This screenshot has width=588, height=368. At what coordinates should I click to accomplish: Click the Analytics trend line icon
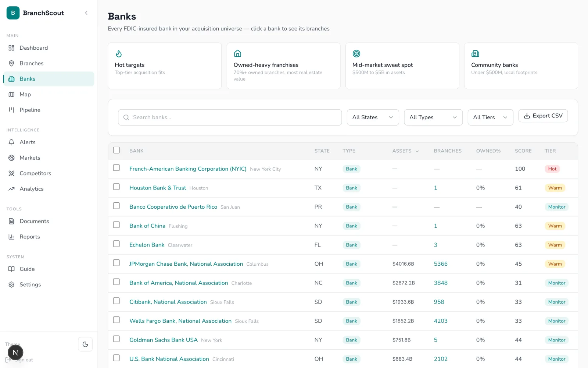(11, 189)
